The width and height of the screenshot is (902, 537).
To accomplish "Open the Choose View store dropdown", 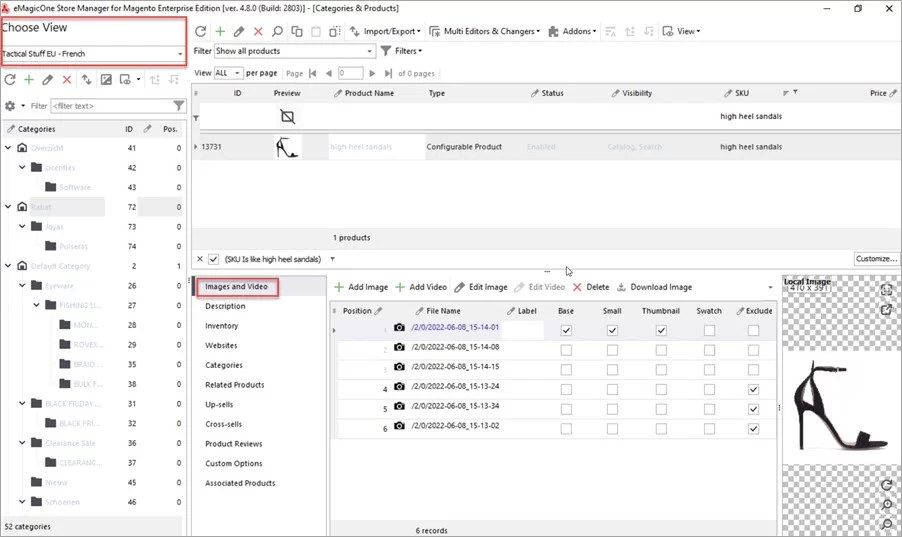I will coord(93,54).
